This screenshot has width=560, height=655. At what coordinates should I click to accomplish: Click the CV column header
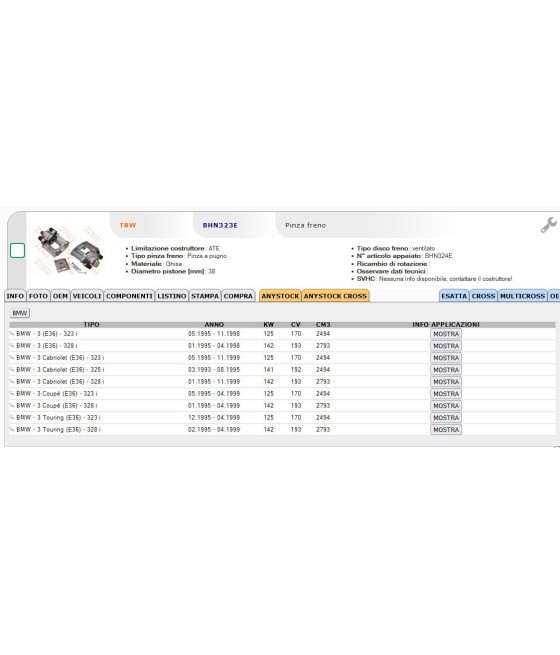click(296, 325)
